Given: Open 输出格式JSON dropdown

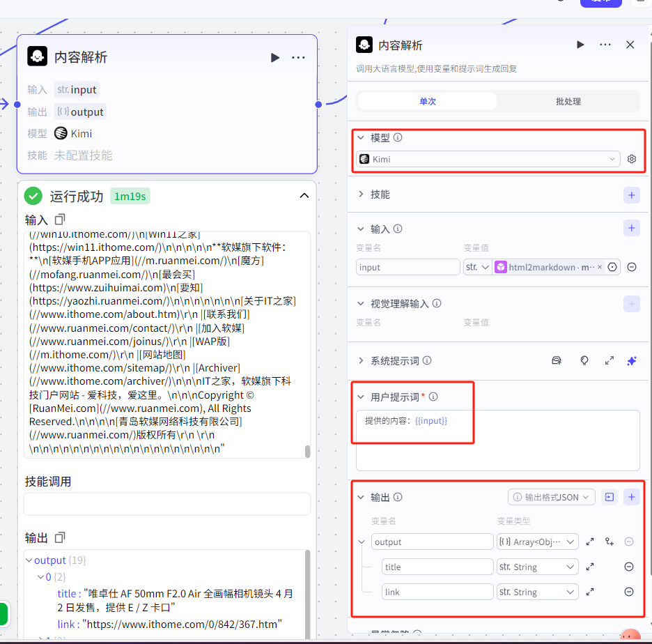Looking at the screenshot, I should click(x=552, y=497).
